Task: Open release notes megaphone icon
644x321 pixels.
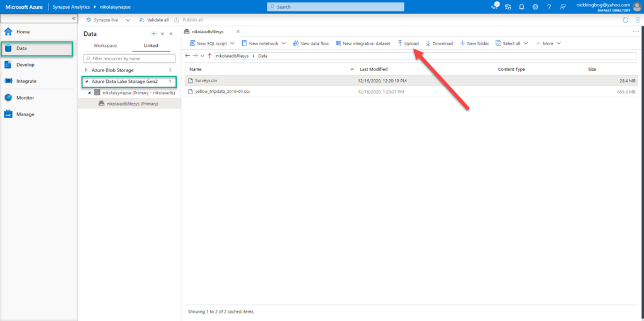Action: (495, 6)
